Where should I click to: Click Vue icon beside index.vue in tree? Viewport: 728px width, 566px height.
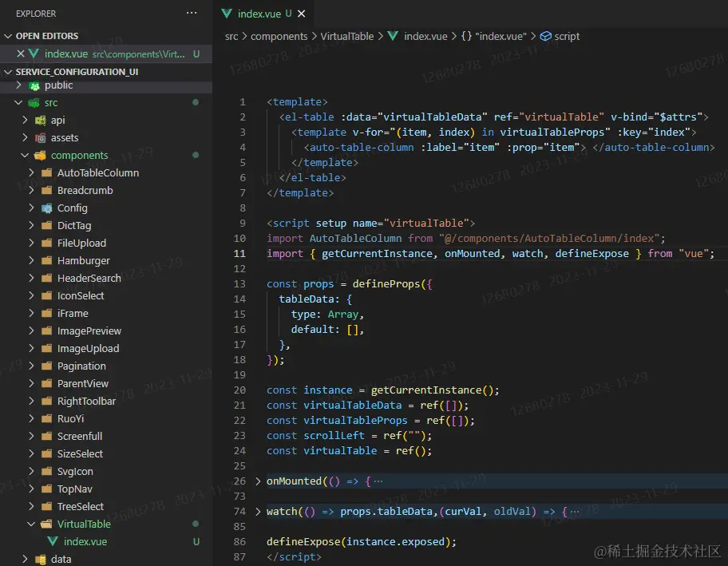53,541
